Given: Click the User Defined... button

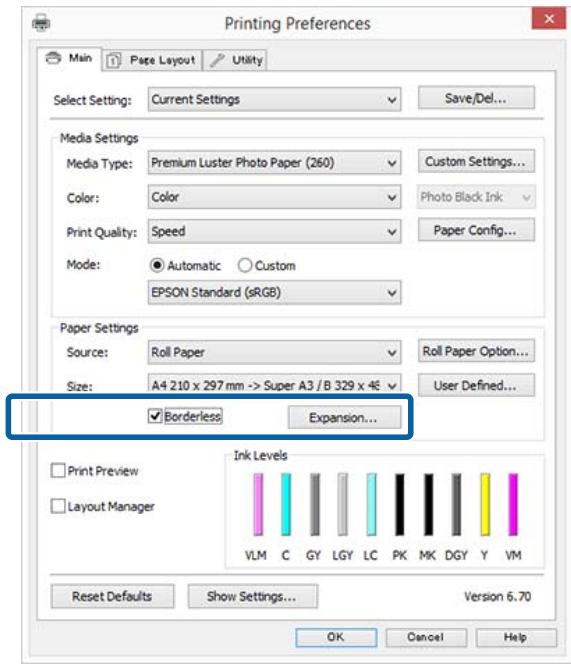Looking at the screenshot, I should [x=476, y=385].
